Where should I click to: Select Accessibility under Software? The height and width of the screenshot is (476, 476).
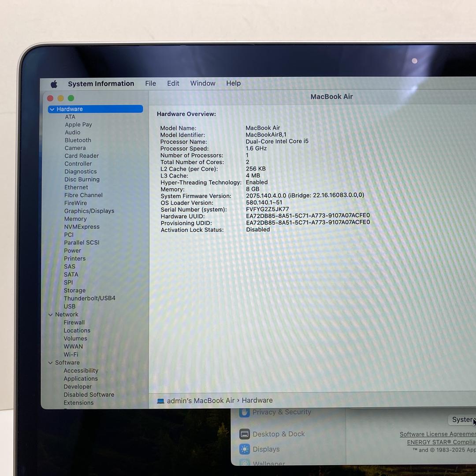coord(81,371)
